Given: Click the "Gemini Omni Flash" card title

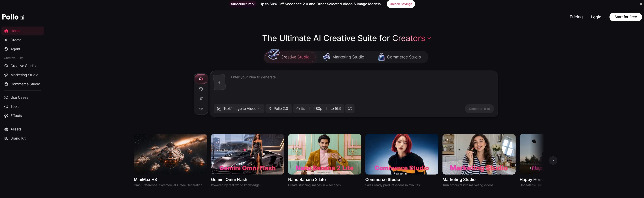Looking at the screenshot, I should (x=229, y=180).
